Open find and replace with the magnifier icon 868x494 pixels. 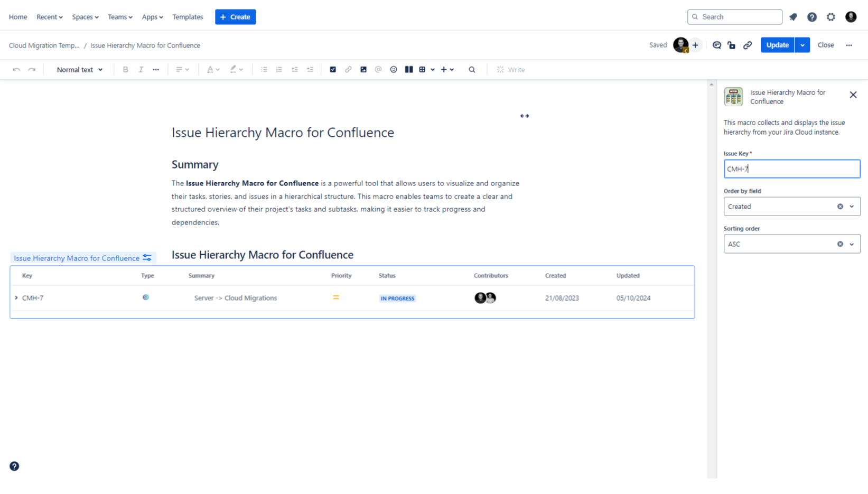(472, 69)
